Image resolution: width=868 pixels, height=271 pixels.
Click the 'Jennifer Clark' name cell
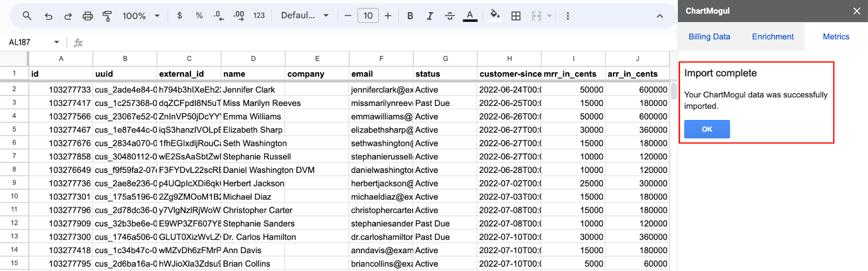[x=253, y=90]
